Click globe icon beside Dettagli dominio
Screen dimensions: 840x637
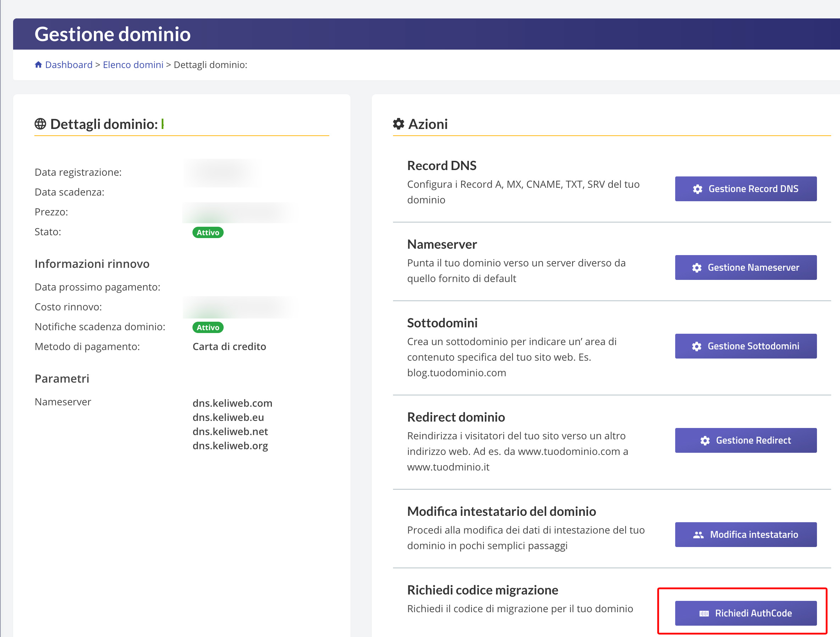tap(40, 124)
